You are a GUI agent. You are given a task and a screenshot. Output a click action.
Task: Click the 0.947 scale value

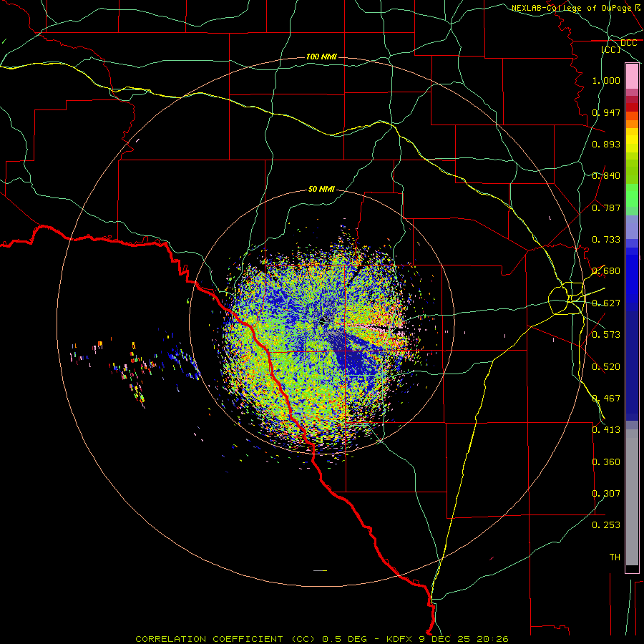(x=606, y=112)
